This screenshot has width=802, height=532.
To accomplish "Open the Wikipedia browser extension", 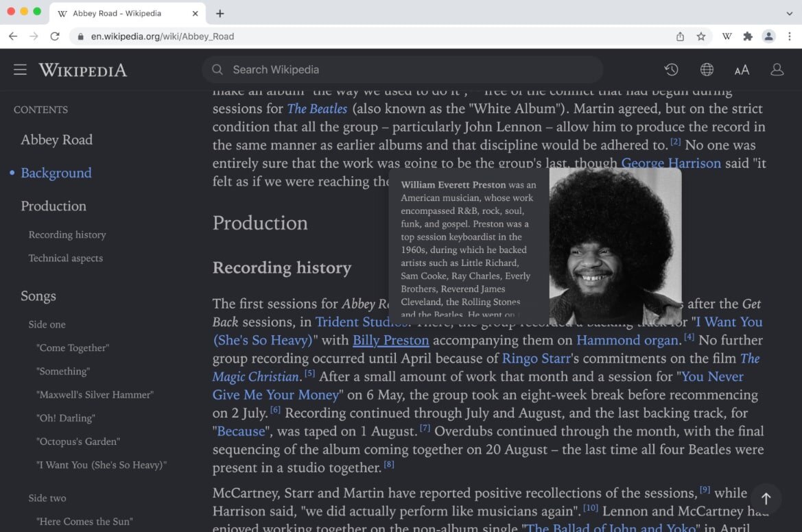I will click(x=727, y=36).
